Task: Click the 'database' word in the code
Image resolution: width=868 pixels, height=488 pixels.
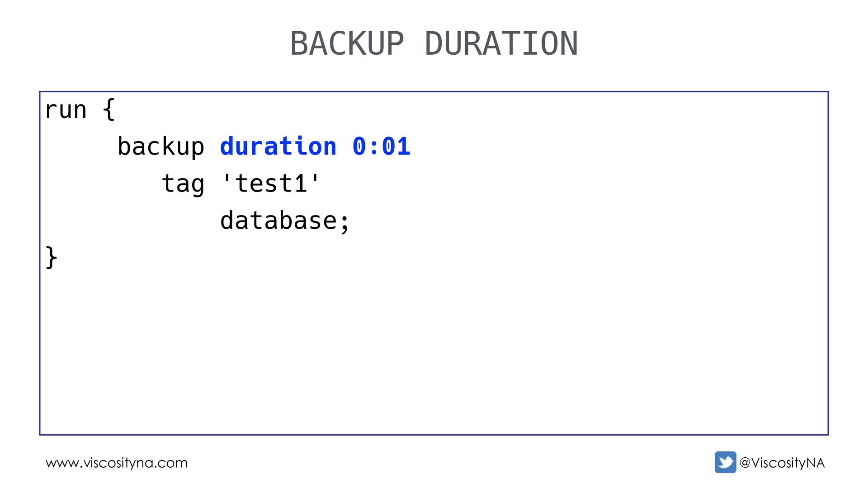Action: (x=278, y=221)
